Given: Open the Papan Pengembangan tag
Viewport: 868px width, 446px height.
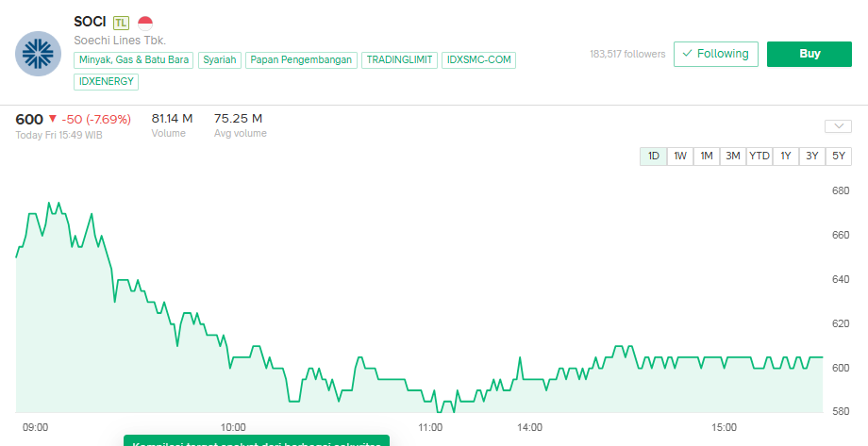Looking at the screenshot, I should pos(302,60).
